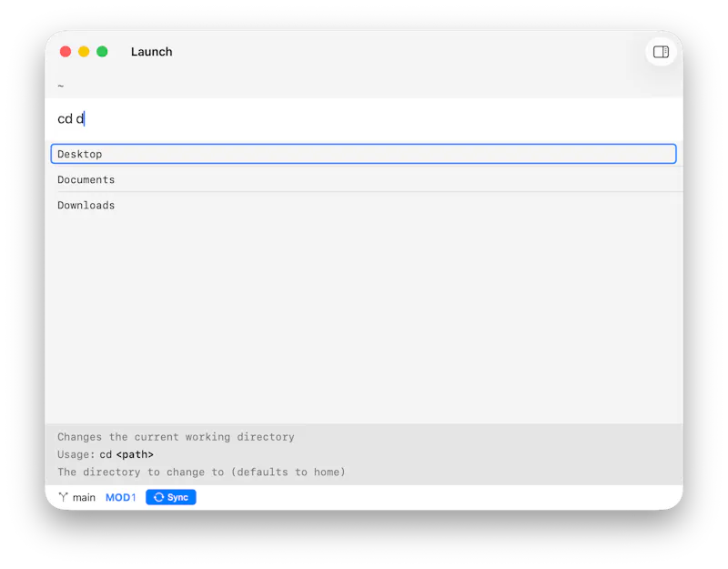Click the tilde current directory path

pos(61,86)
